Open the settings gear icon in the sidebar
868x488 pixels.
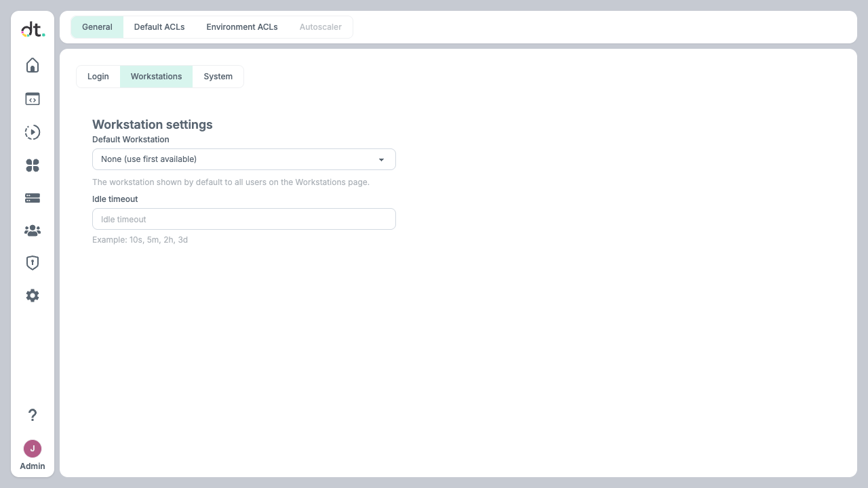click(33, 296)
